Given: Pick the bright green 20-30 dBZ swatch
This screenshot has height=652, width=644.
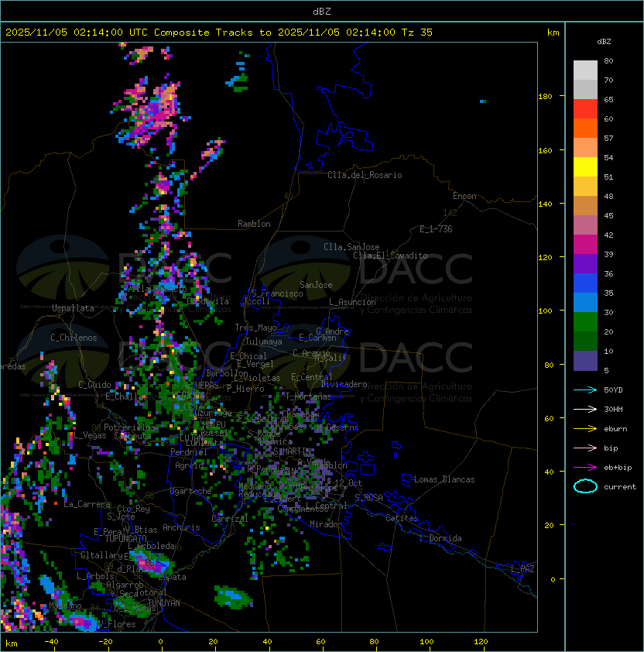Looking at the screenshot, I should [x=585, y=322].
